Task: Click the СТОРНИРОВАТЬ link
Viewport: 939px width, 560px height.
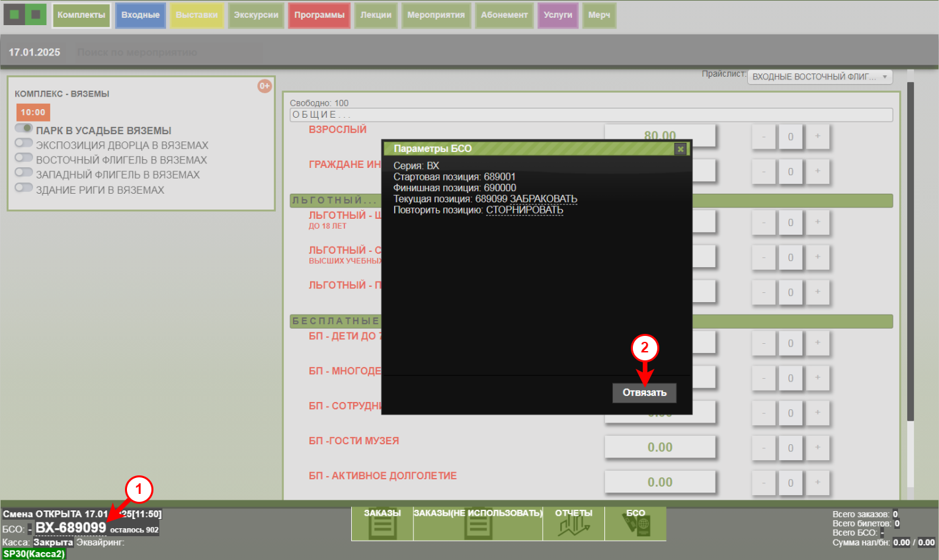Action: coord(524,210)
